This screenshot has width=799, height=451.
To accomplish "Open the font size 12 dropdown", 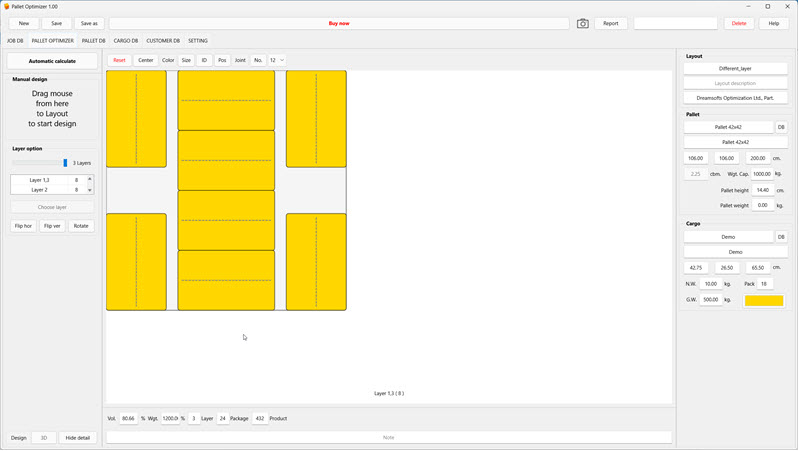I will click(277, 60).
